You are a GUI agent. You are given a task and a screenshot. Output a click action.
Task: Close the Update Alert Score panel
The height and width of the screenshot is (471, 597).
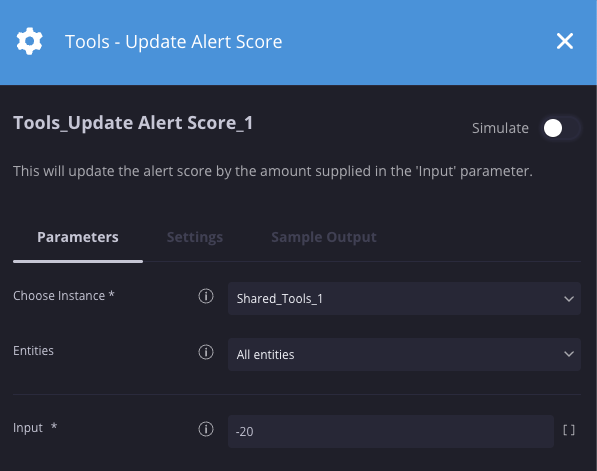point(565,41)
